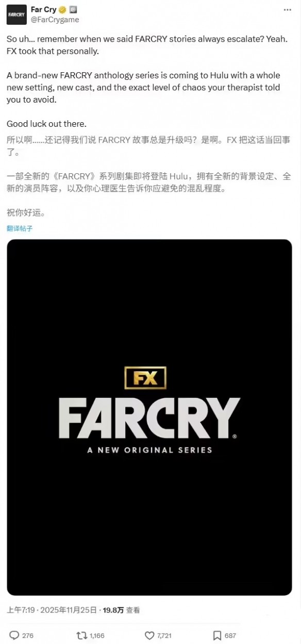Click the 翻译帖子 translate post link
Viewport: 301px width, 644px height.
click(20, 228)
